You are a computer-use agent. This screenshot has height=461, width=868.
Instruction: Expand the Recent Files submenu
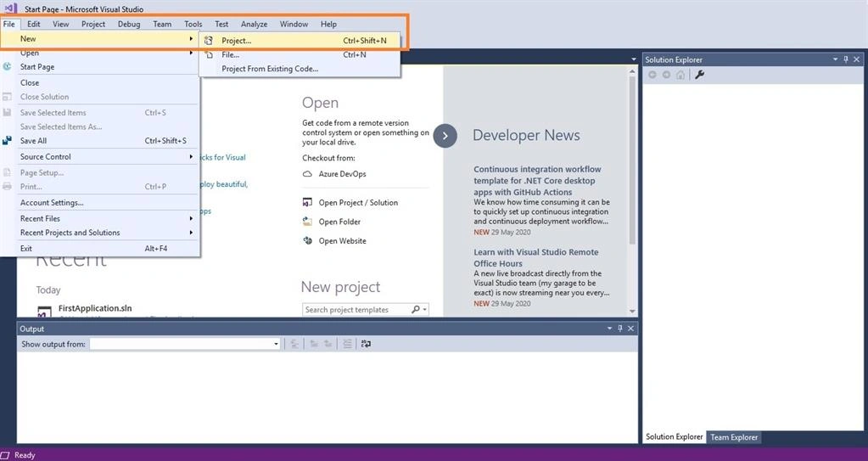[99, 218]
